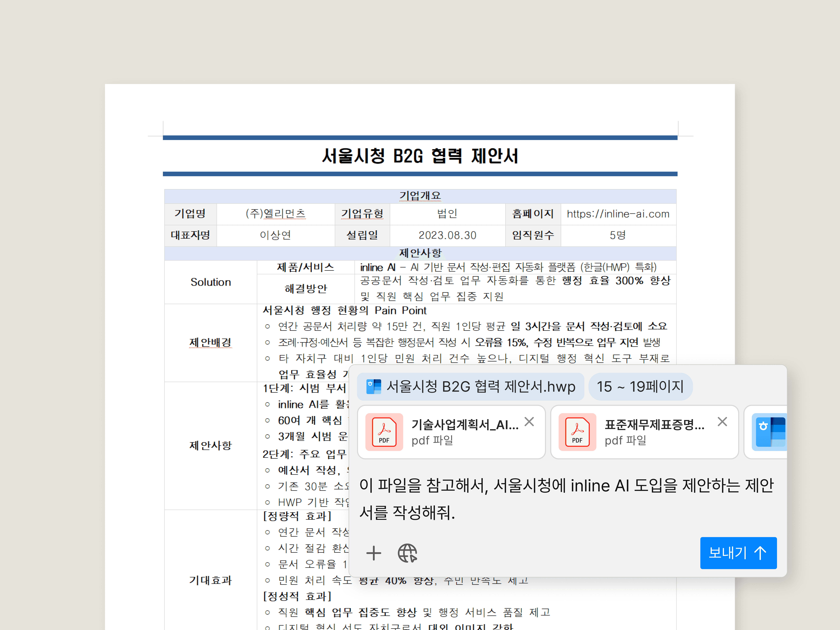Click the 기대효과 row label
This screenshot has height=630, width=840.
[x=211, y=580]
